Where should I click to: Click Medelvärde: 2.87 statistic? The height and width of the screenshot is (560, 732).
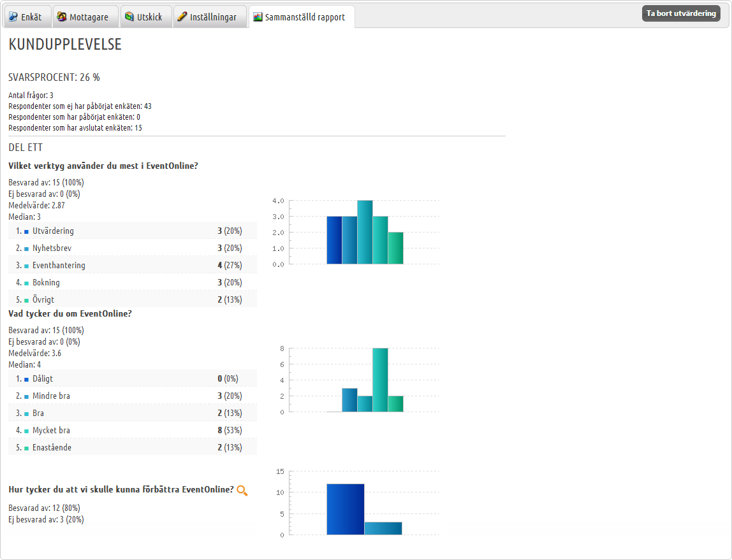36,205
